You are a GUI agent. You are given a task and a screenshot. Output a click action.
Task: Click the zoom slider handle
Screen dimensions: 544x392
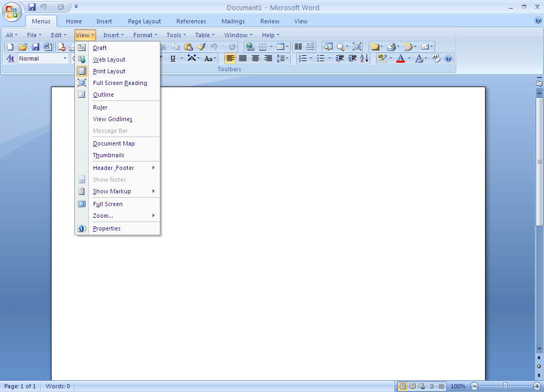tap(505, 386)
